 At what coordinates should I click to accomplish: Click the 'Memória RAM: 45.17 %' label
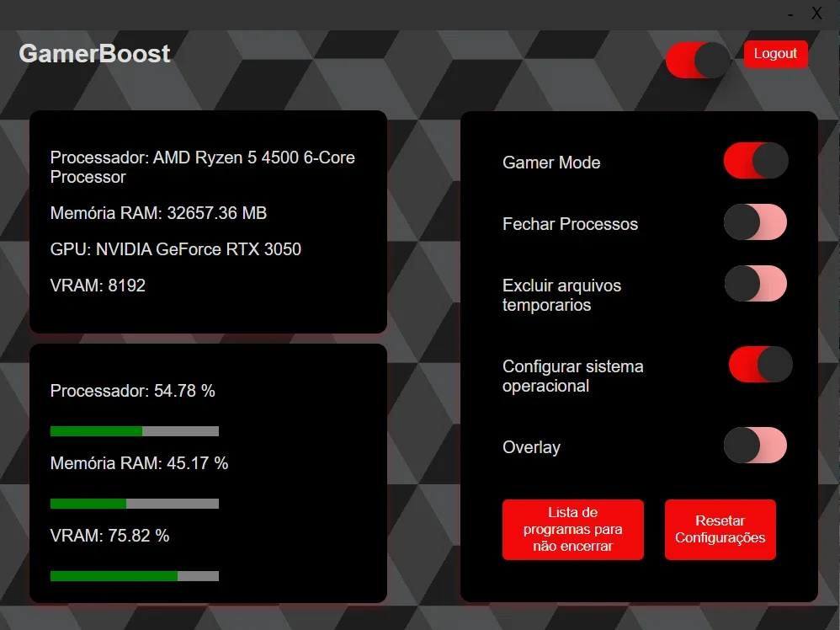139,463
